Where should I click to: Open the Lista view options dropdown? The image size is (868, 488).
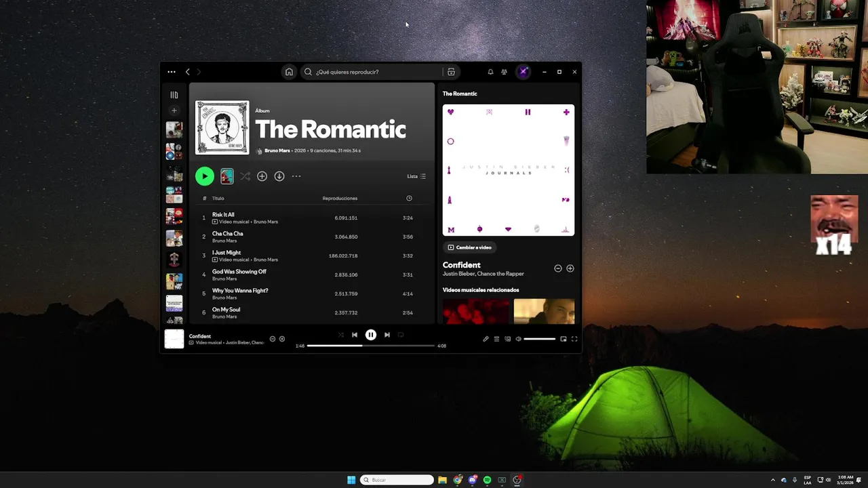(416, 176)
